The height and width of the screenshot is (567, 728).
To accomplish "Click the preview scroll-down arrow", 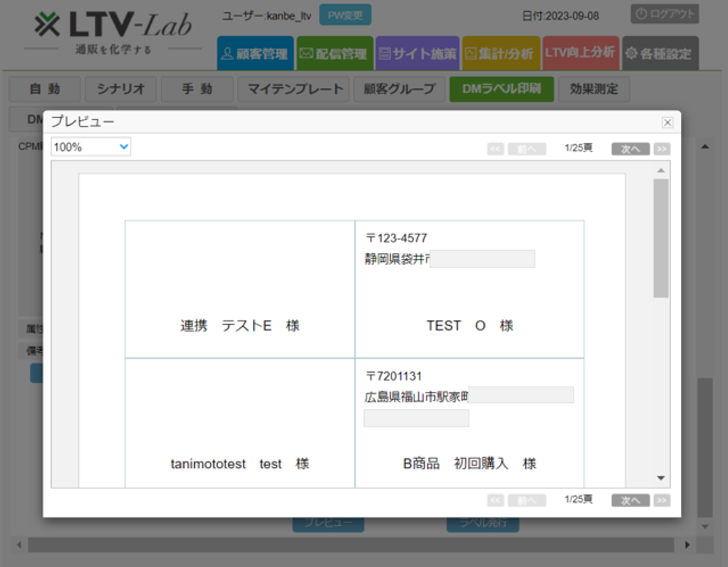I will pyautogui.click(x=660, y=478).
